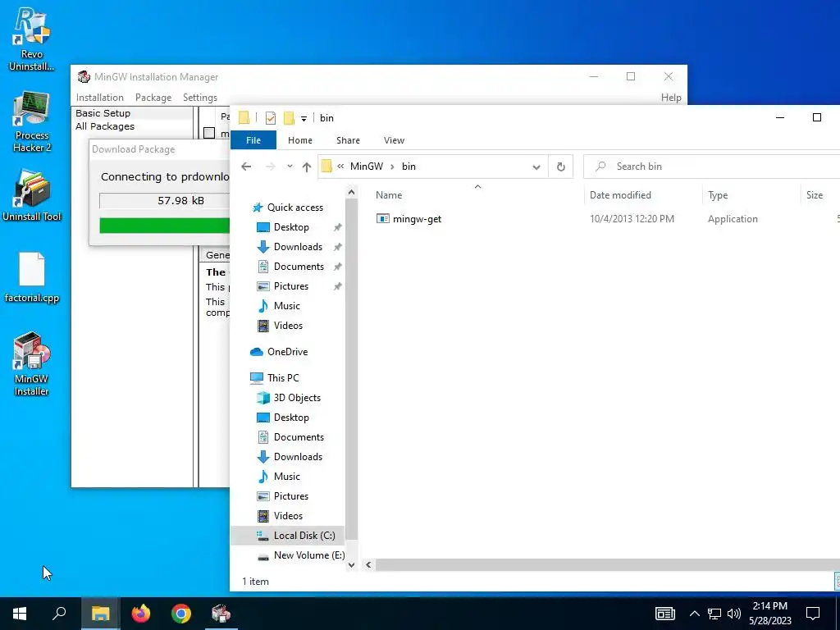Open Music under This PC
Viewport: 840px width, 630px height.
[286, 477]
